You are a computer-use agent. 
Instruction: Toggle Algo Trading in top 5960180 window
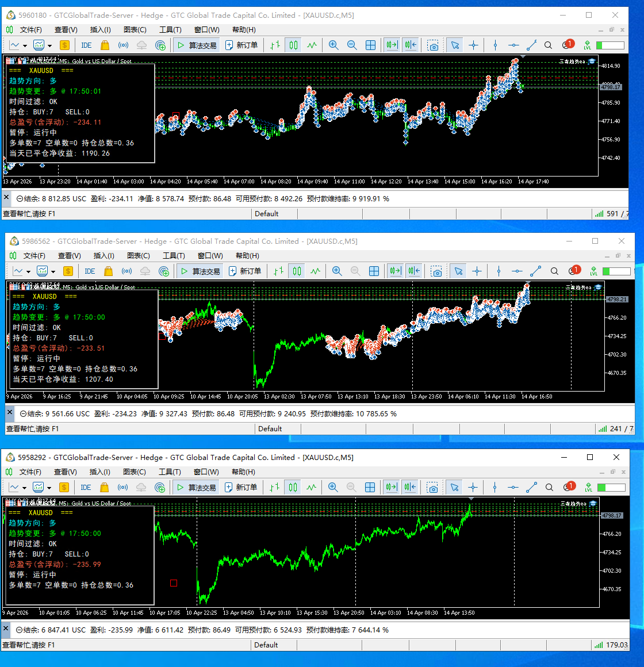tap(197, 45)
